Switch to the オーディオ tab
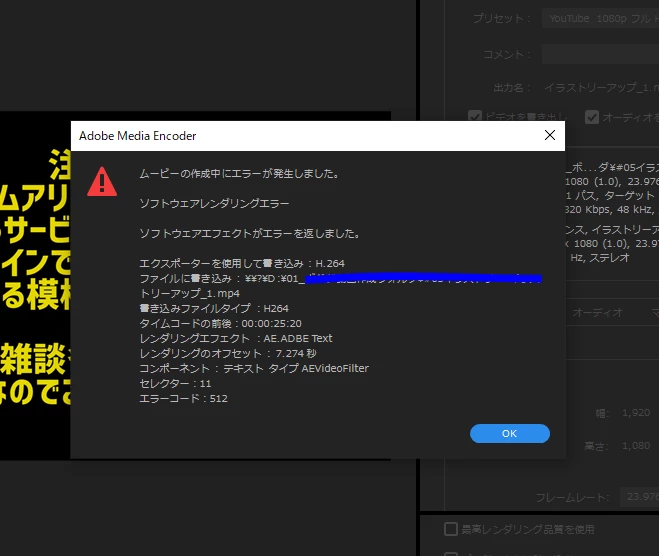Image resolution: width=659 pixels, height=556 pixels. click(x=597, y=312)
